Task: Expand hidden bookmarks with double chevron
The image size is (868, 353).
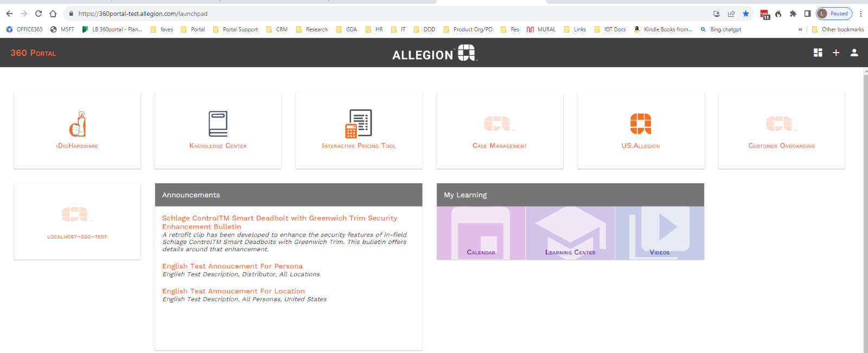Action: (x=800, y=29)
